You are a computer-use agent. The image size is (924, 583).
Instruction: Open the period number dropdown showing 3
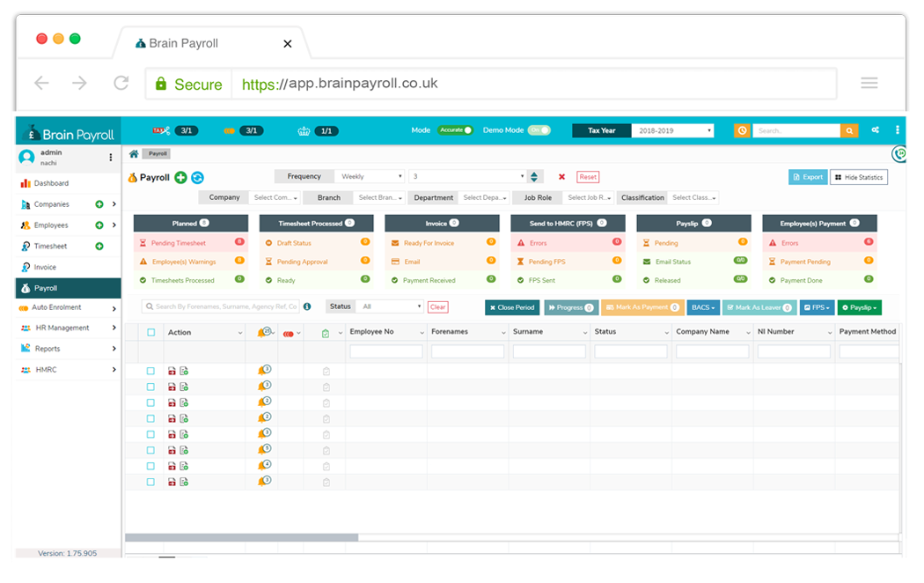[x=467, y=176]
